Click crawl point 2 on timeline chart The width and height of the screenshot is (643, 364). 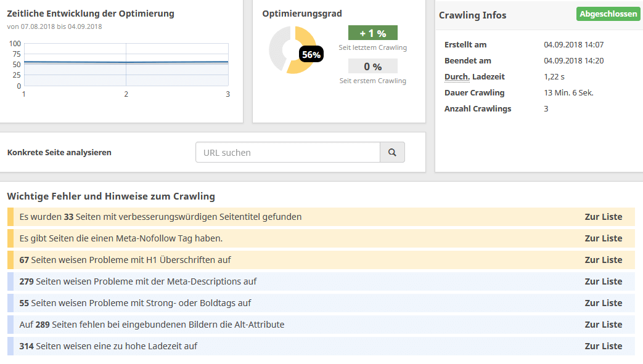pos(126,63)
